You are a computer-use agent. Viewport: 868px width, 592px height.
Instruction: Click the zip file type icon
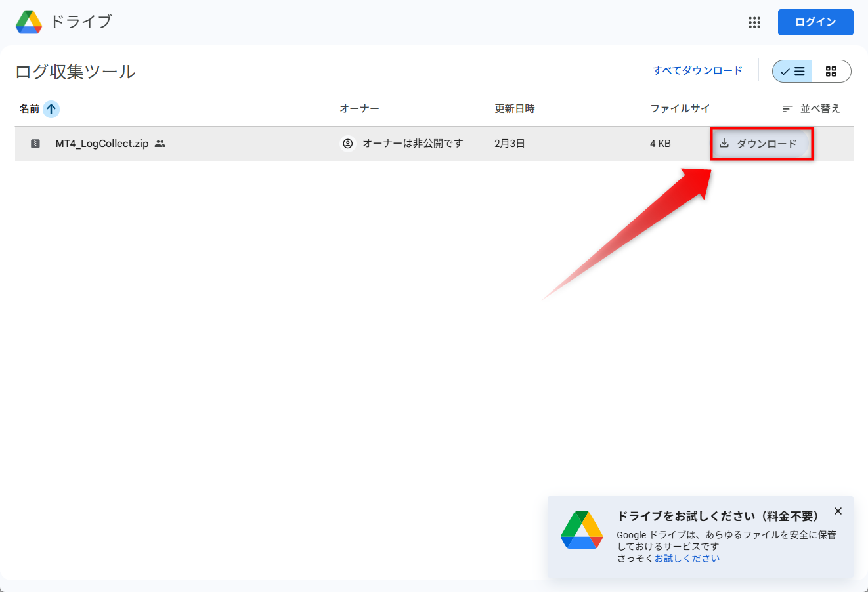coord(35,144)
